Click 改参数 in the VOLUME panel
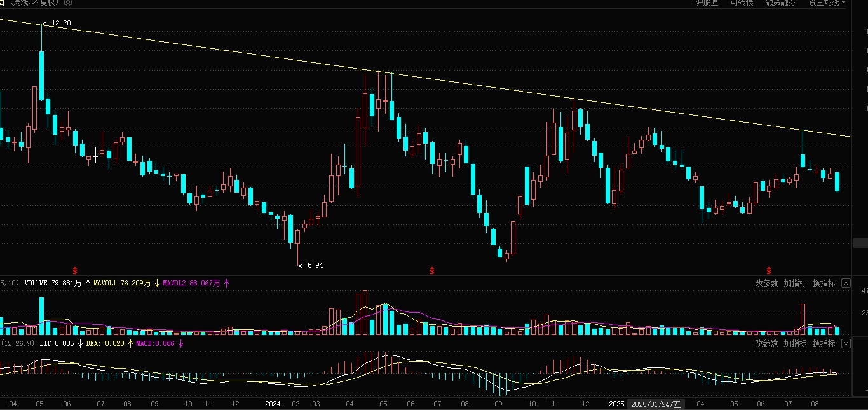This screenshot has width=868, height=410. click(766, 284)
